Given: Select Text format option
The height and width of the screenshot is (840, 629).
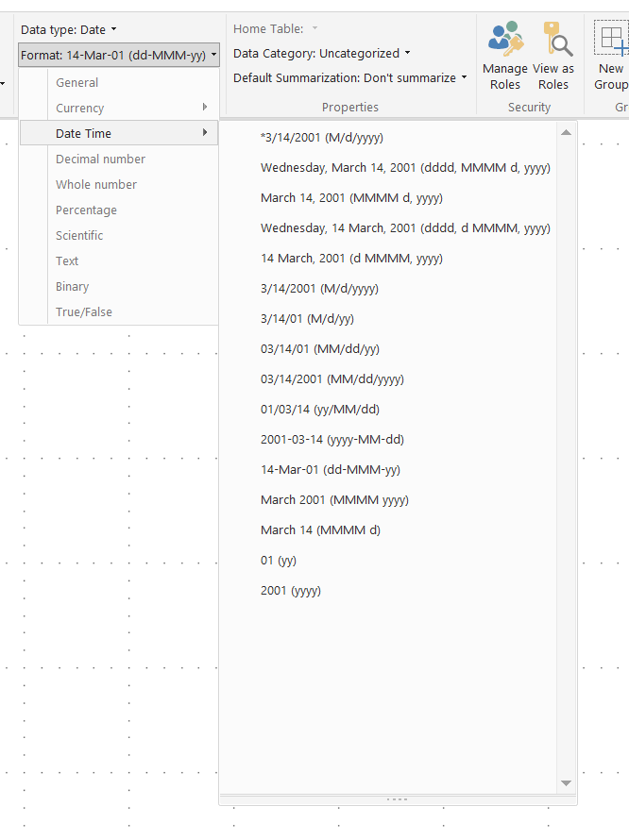Looking at the screenshot, I should pos(118,260).
